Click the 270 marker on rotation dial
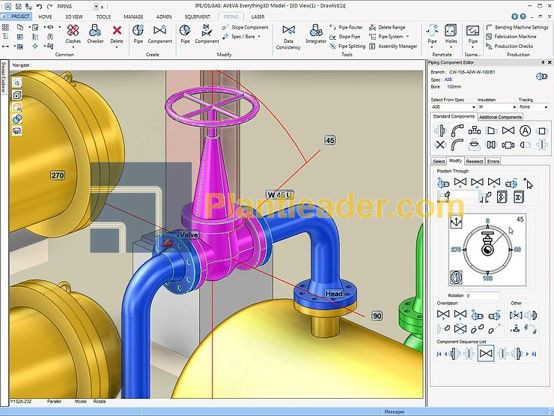The image size is (554, 416). click(456, 250)
